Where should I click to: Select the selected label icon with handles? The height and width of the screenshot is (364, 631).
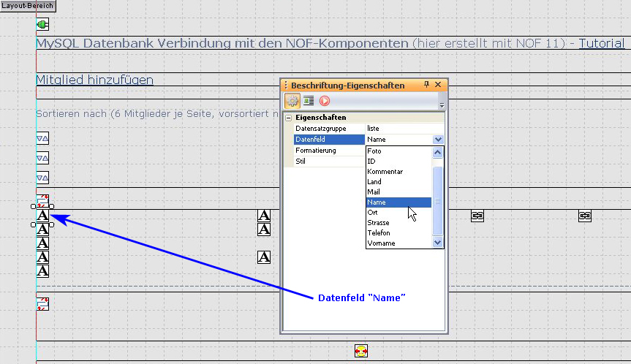[x=42, y=216]
